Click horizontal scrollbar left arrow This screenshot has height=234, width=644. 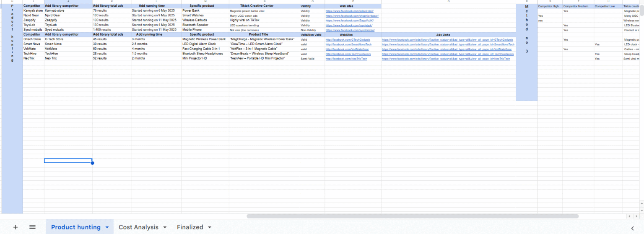tap(629, 216)
